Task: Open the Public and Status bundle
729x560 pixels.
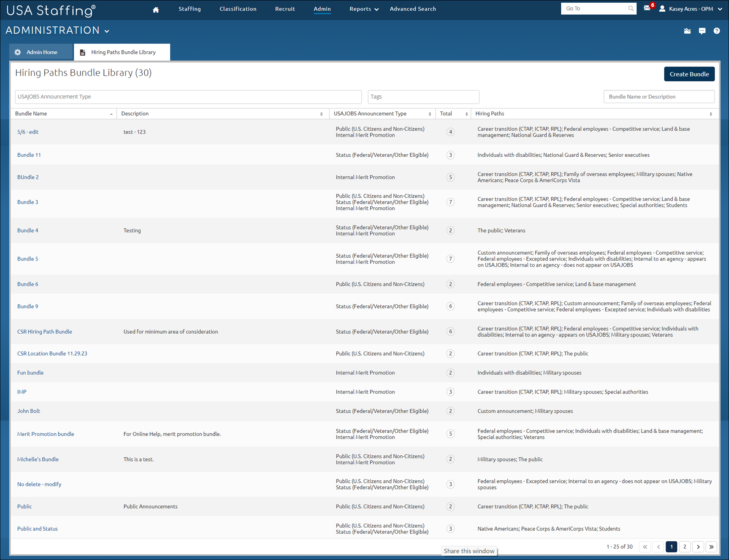Action: tap(37, 529)
